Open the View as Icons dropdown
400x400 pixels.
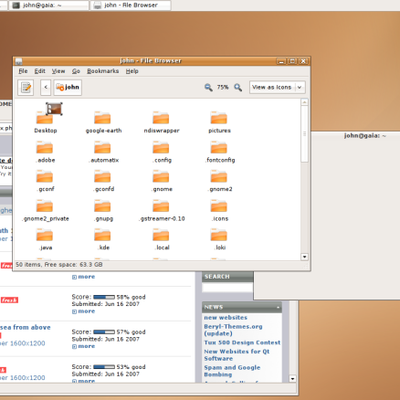pos(277,87)
